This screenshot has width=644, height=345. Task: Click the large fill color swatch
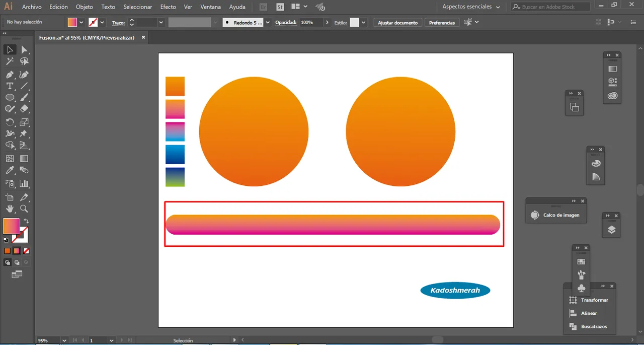click(x=11, y=226)
